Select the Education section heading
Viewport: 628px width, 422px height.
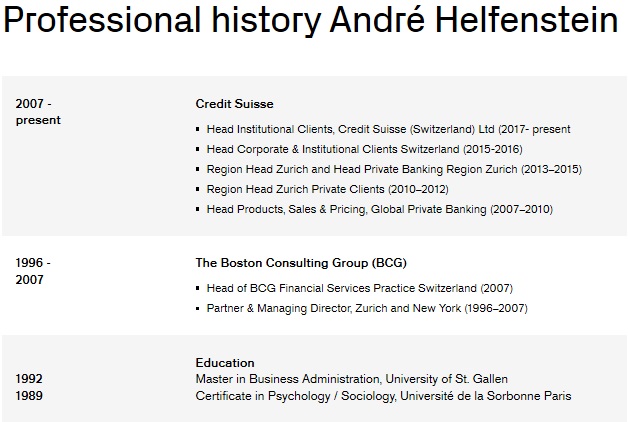(225, 363)
